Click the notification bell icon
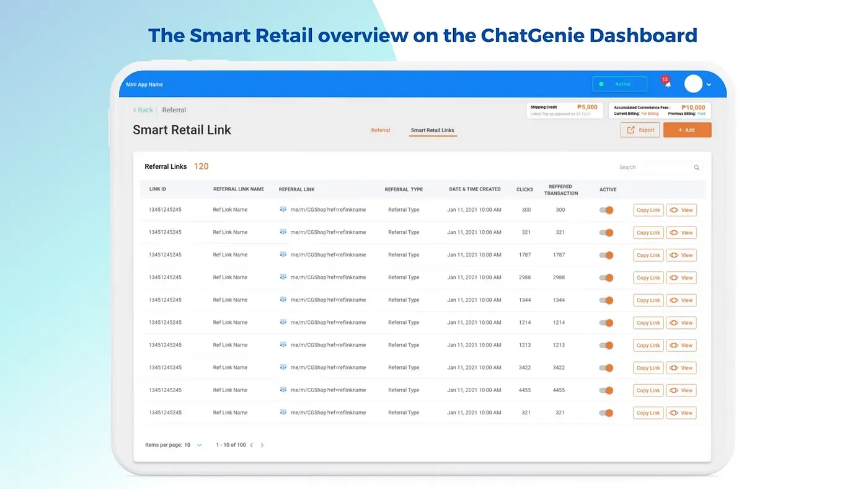 668,84
